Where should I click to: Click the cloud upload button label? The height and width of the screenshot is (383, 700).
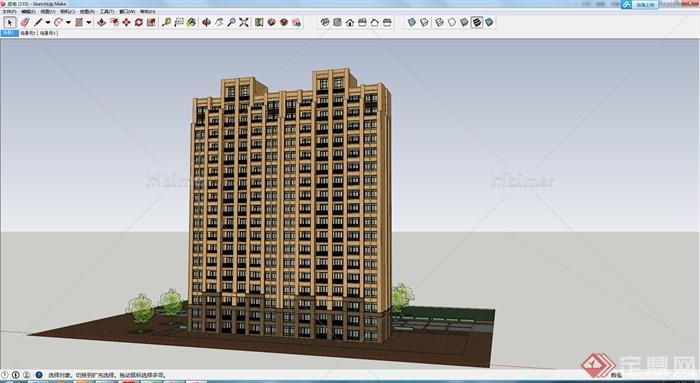click(646, 4)
